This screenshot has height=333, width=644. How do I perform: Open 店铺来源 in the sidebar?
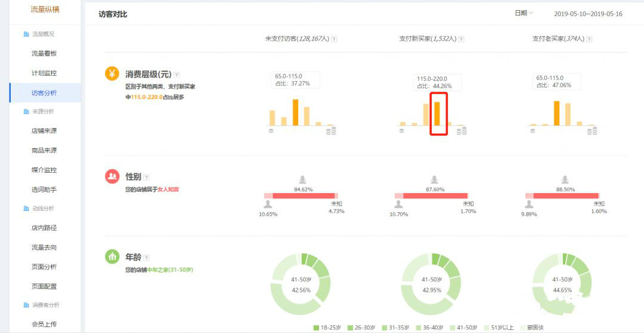[x=44, y=131]
